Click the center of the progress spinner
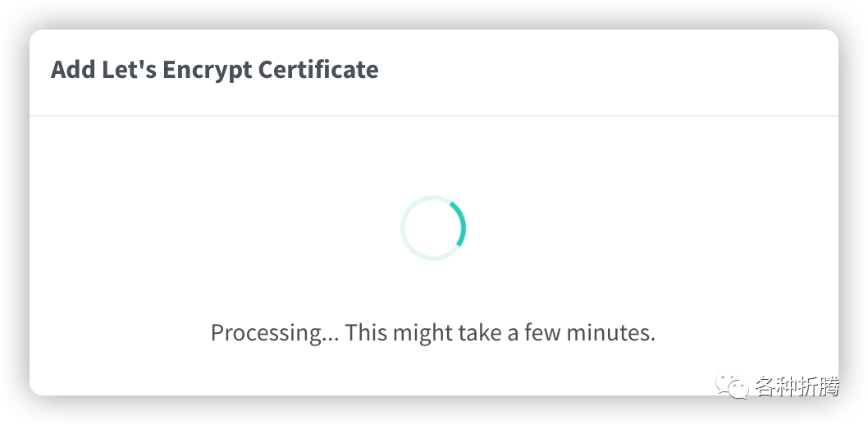The height and width of the screenshot is (425, 868). coord(433,228)
